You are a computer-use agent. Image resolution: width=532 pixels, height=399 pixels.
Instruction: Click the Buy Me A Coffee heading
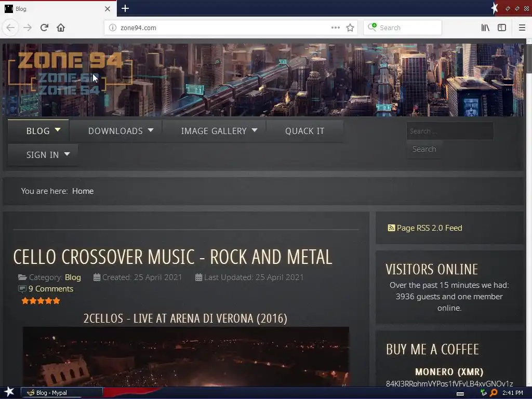pos(432,349)
